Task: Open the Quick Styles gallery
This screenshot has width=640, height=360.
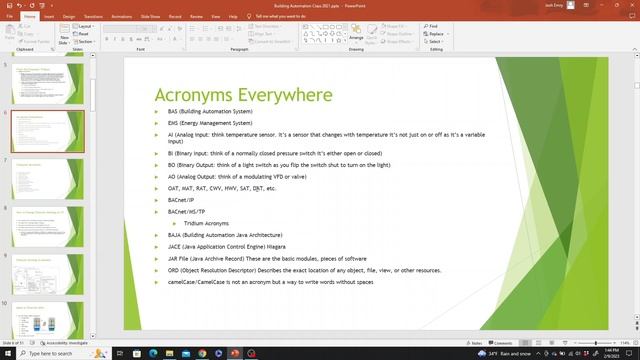Action: point(371,34)
